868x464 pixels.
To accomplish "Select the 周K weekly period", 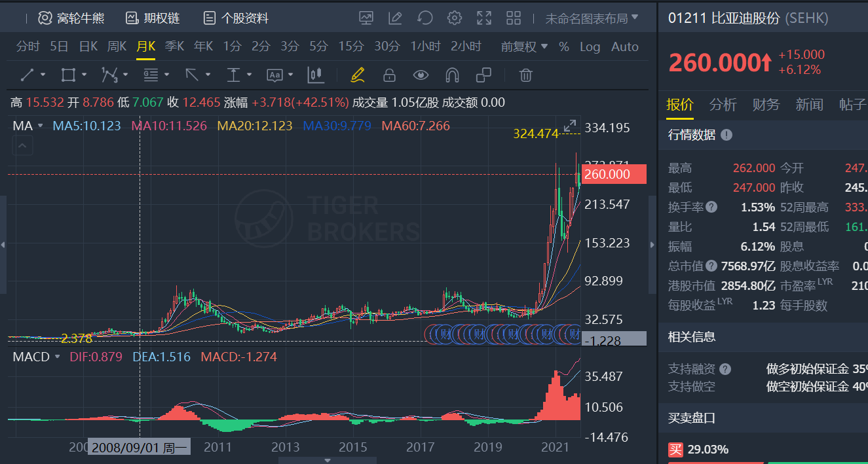I will click(117, 46).
